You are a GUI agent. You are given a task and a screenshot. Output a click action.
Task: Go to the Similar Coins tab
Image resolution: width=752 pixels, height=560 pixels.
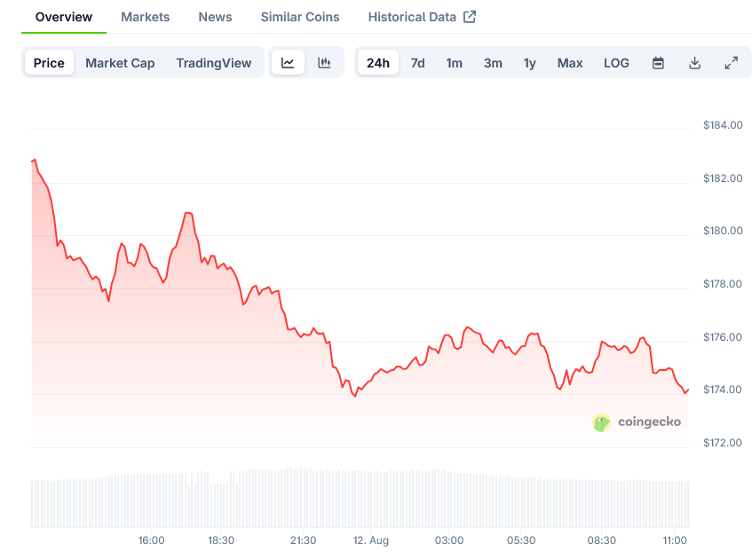[x=300, y=17]
